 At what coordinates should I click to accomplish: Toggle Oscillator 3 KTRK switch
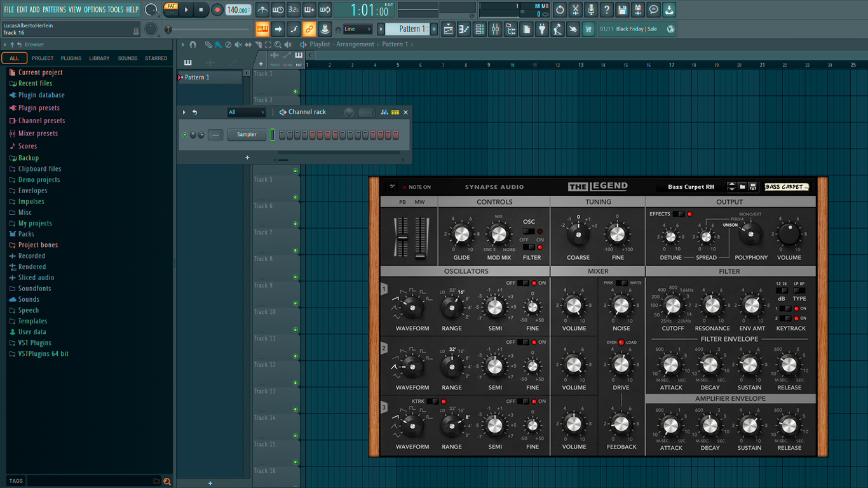point(432,401)
